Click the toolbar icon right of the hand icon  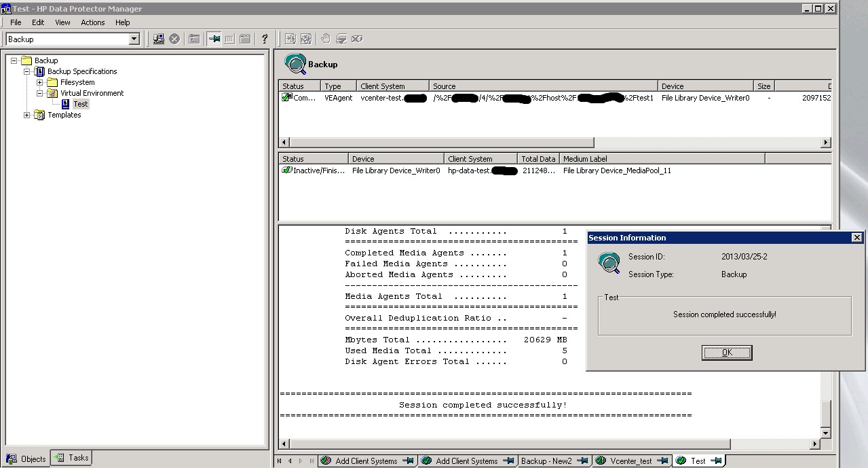tap(341, 39)
